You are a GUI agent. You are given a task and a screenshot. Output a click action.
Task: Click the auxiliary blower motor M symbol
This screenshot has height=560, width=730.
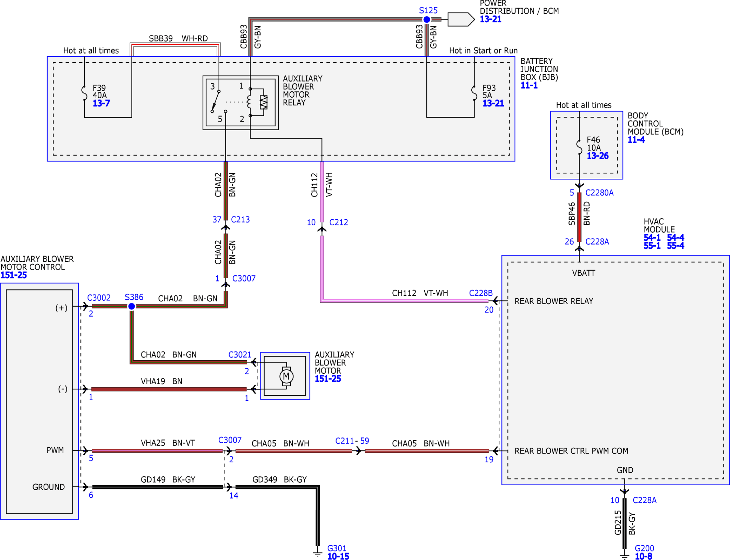coord(286,376)
